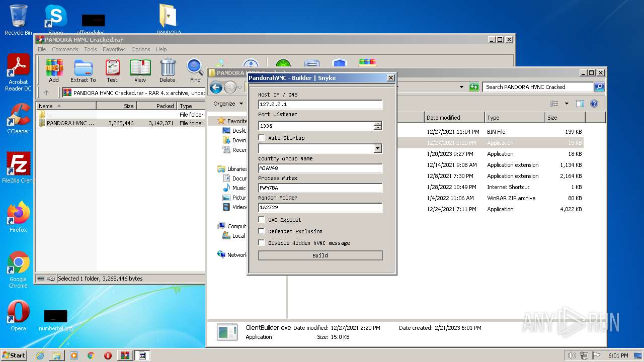This screenshot has width=644, height=362.
Task: Click the Build button in the dialog
Action: pyautogui.click(x=320, y=255)
